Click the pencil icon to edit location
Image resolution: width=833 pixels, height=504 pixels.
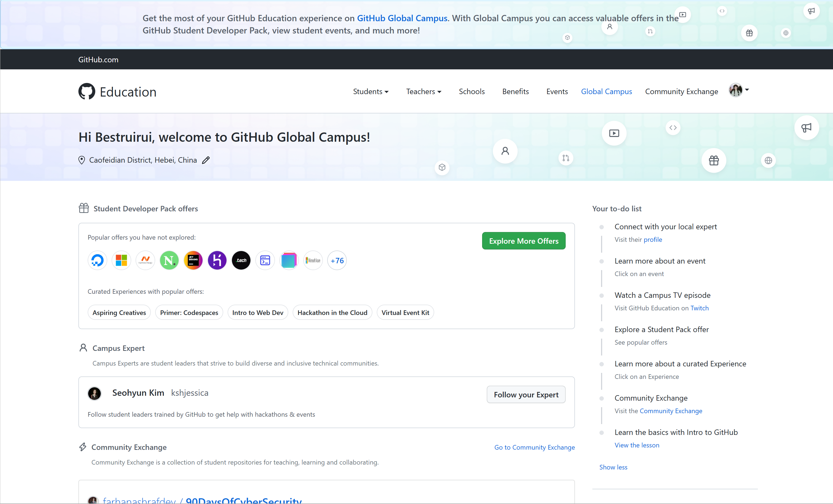pos(206,160)
